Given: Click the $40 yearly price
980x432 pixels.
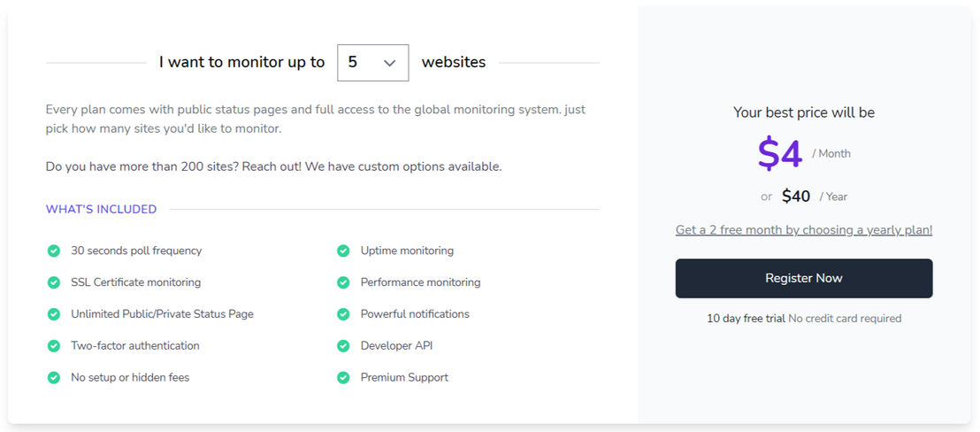Looking at the screenshot, I should tap(796, 197).
